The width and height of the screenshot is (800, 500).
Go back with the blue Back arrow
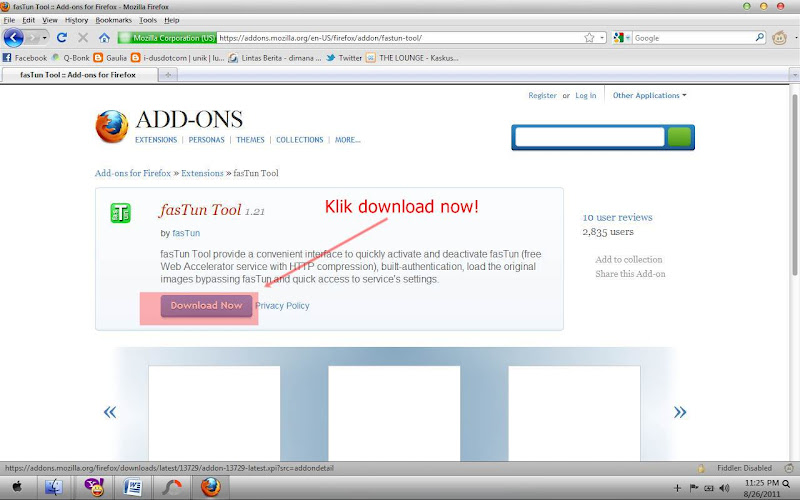pyautogui.click(x=14, y=38)
